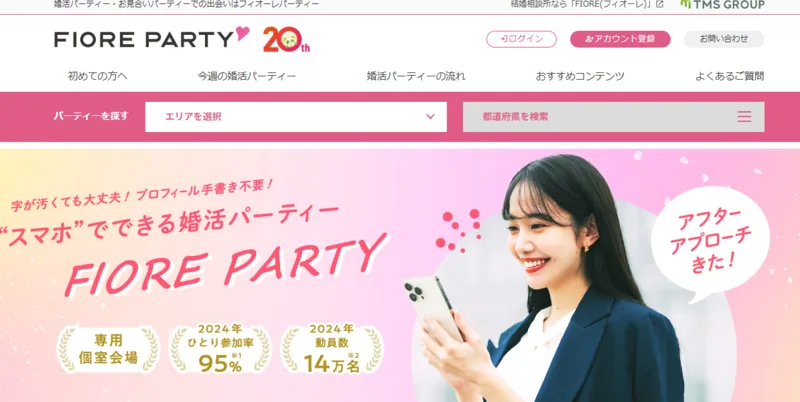This screenshot has width=800, height=402.
Task: Click the pink heart logo icon
Action: 242,34
